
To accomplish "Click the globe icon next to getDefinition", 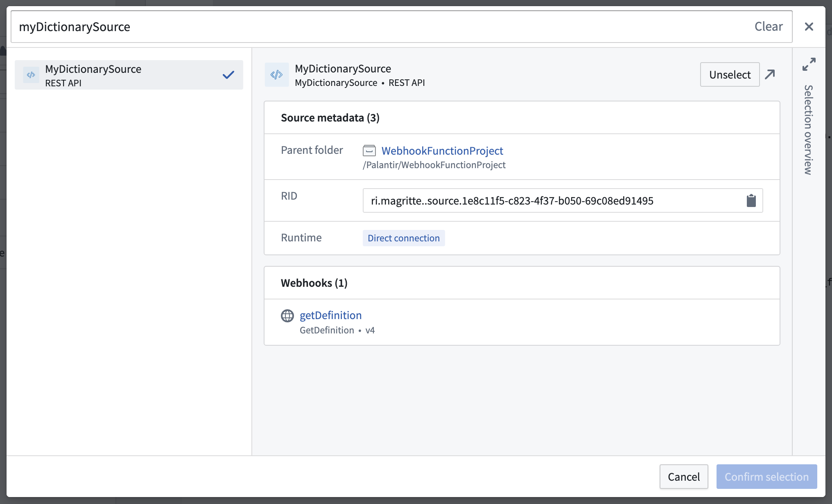I will (287, 316).
